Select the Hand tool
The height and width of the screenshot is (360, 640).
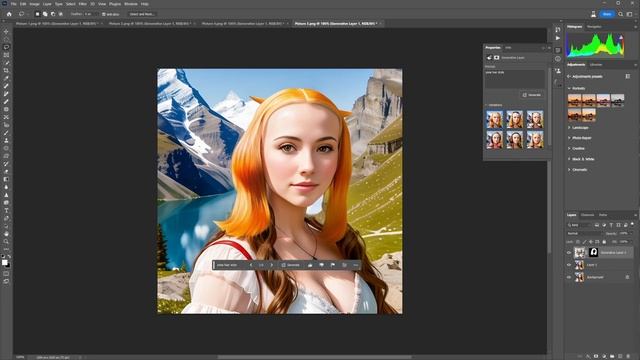click(6, 234)
